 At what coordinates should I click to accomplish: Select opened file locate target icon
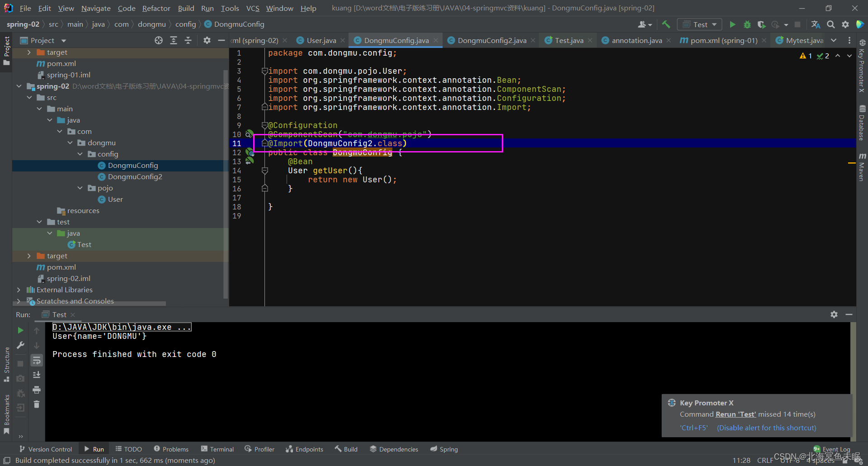[x=158, y=40]
